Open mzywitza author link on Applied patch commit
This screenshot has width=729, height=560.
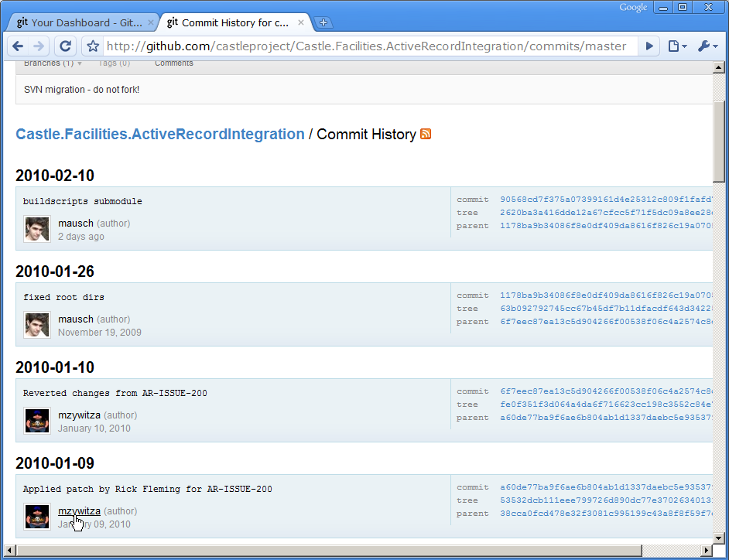click(x=79, y=510)
